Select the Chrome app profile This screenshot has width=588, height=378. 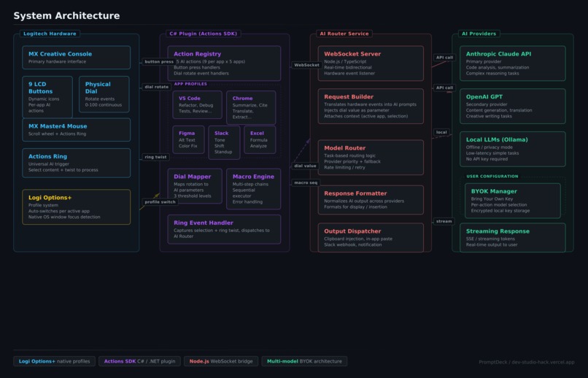251,107
